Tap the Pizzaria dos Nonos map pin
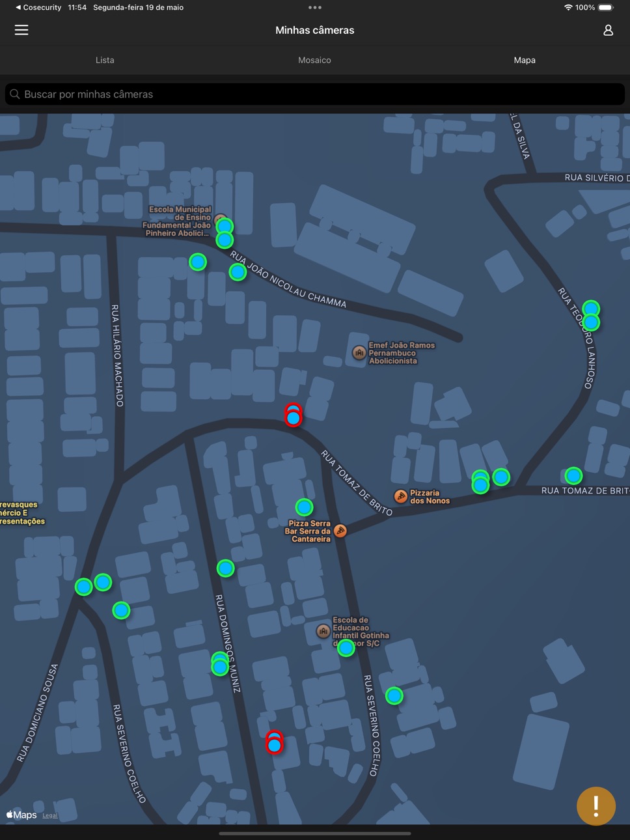630x840 pixels. 401,497
